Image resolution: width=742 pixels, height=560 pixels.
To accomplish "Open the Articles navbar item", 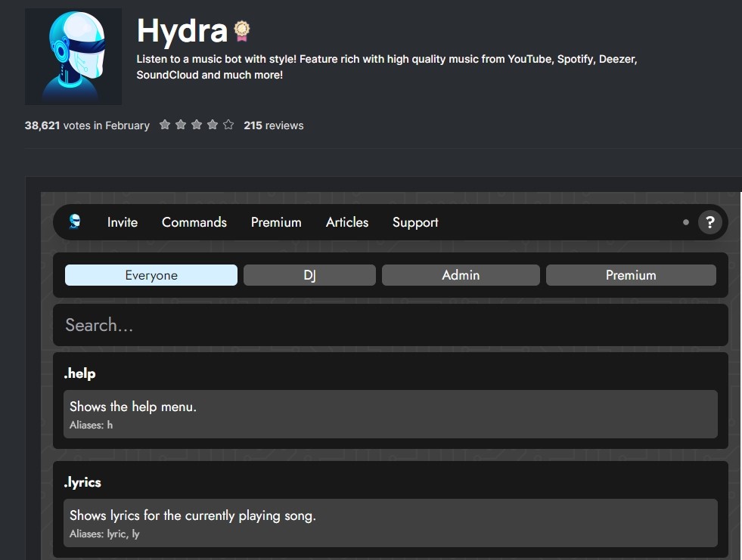I will 347,222.
